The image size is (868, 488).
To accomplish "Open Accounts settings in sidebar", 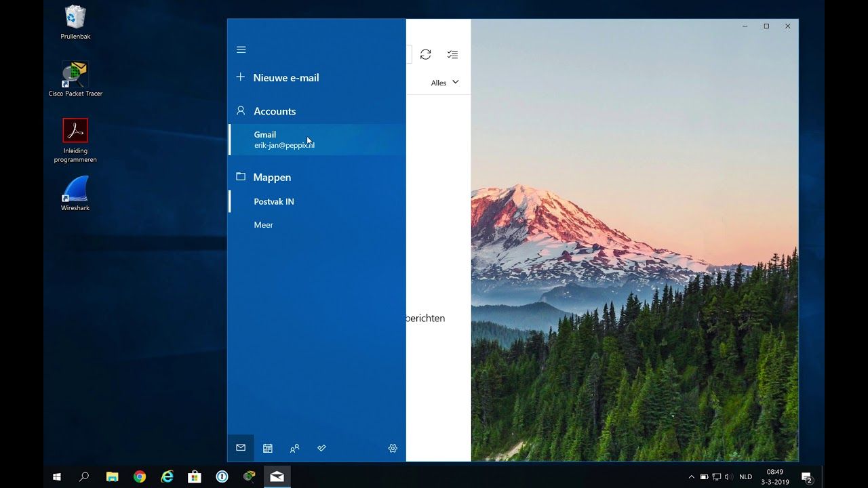I will (275, 110).
